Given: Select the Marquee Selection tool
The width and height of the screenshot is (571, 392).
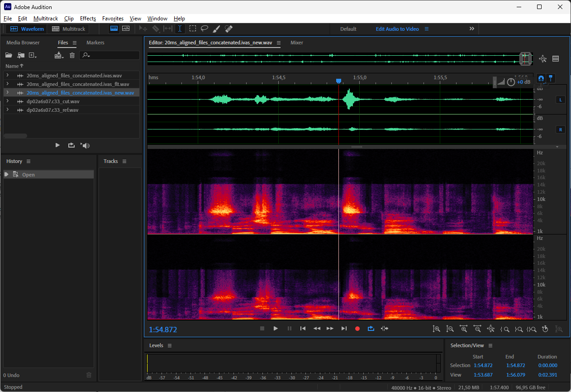Looking at the screenshot, I should pos(193,29).
